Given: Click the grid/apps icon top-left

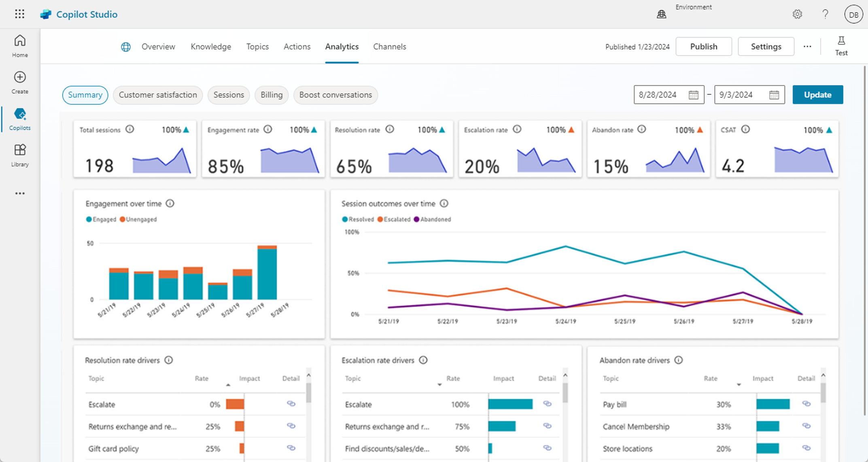Looking at the screenshot, I should pos(19,14).
